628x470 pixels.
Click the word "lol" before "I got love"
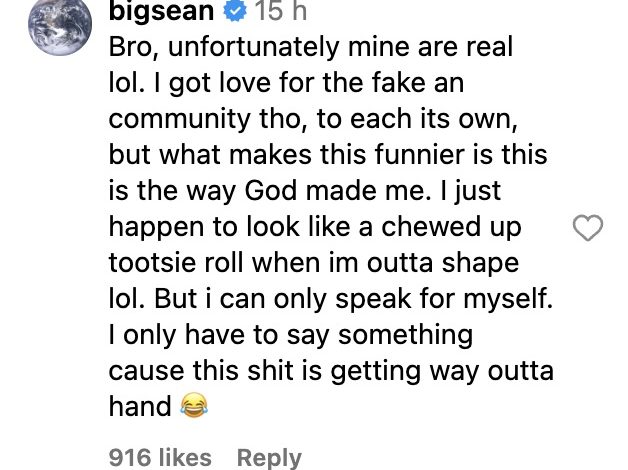click(x=124, y=82)
